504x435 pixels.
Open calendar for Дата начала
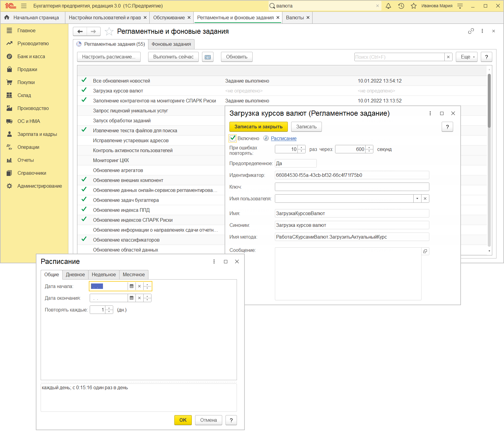tap(132, 286)
